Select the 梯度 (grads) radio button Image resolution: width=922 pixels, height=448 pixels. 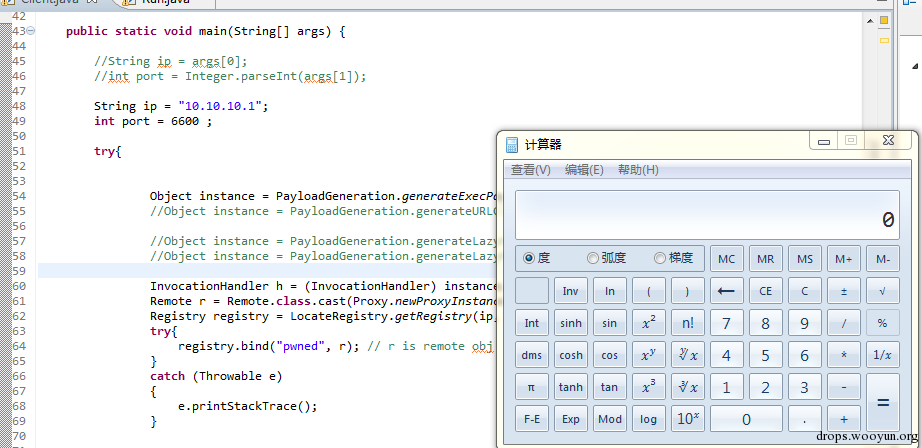tap(660, 258)
